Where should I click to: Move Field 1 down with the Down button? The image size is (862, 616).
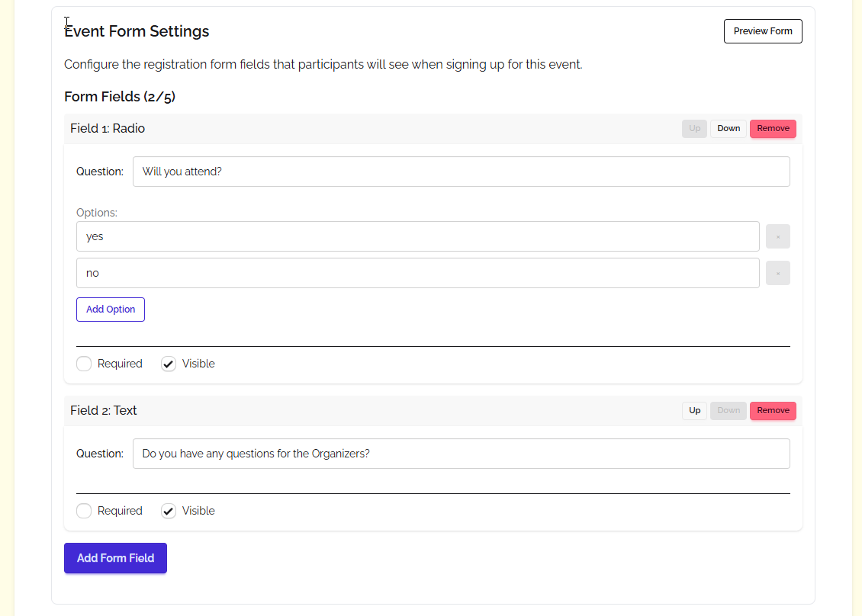(x=728, y=128)
